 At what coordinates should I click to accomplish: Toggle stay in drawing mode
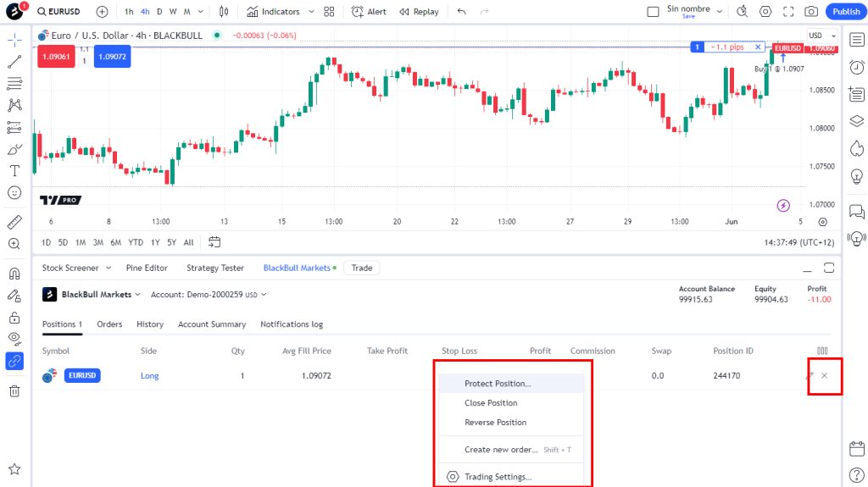14,296
